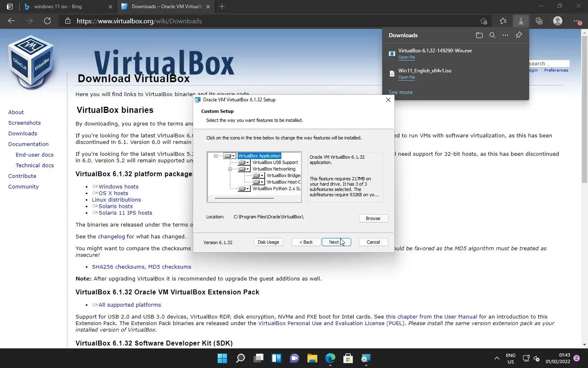Select Downloads Oracle VM VirtualBox tab

click(166, 7)
